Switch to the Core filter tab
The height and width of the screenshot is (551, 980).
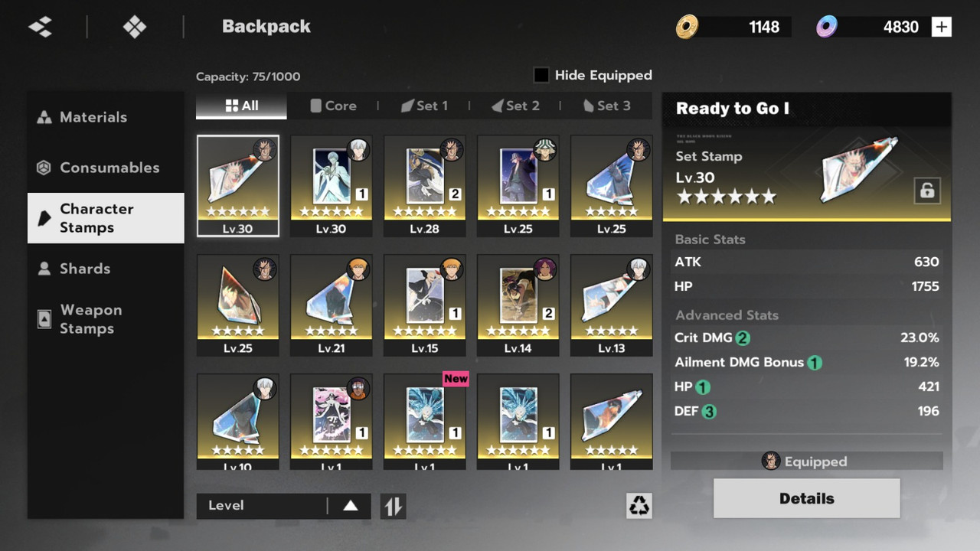pos(333,106)
